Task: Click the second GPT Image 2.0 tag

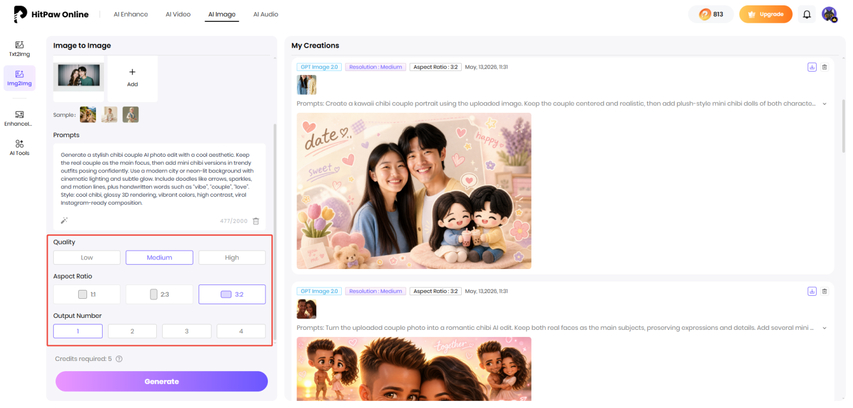Action: 319,291
